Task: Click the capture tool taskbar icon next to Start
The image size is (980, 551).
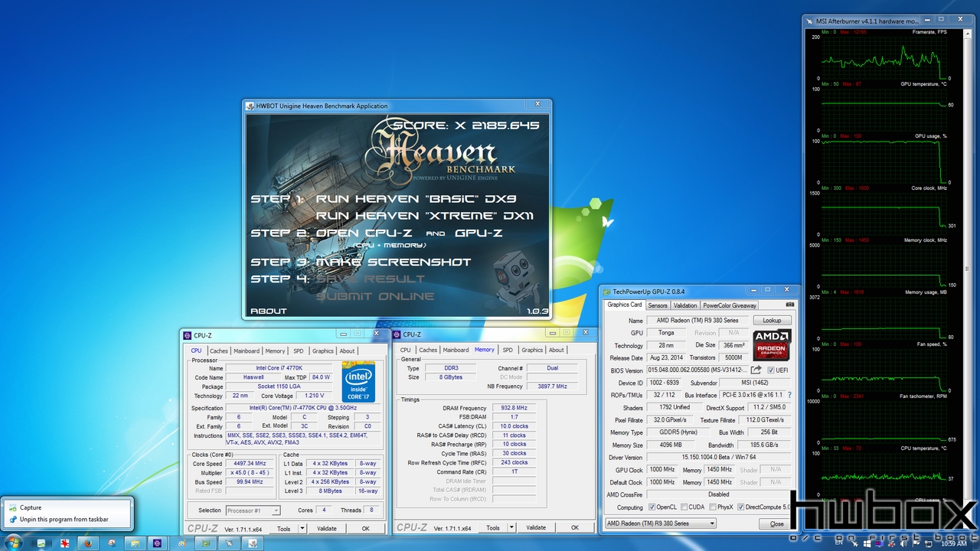Action: point(41,543)
